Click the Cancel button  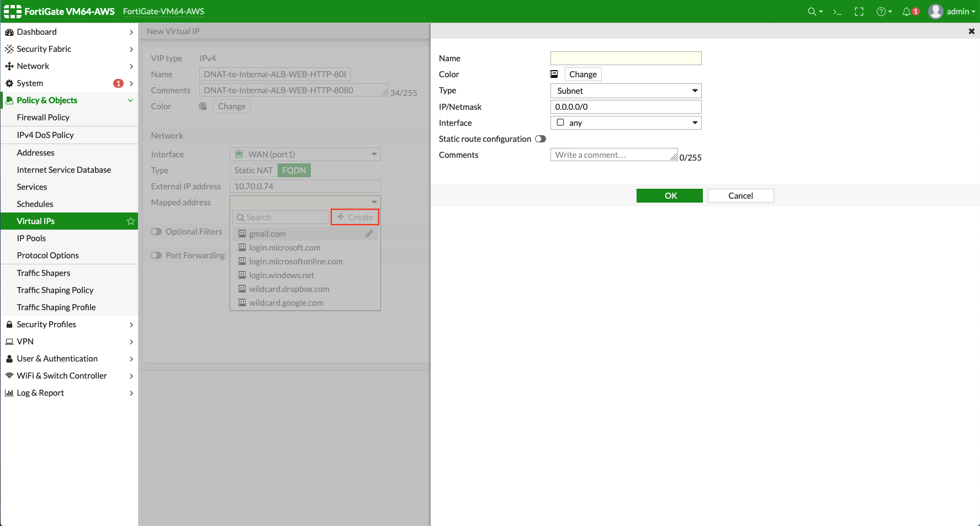coord(740,196)
